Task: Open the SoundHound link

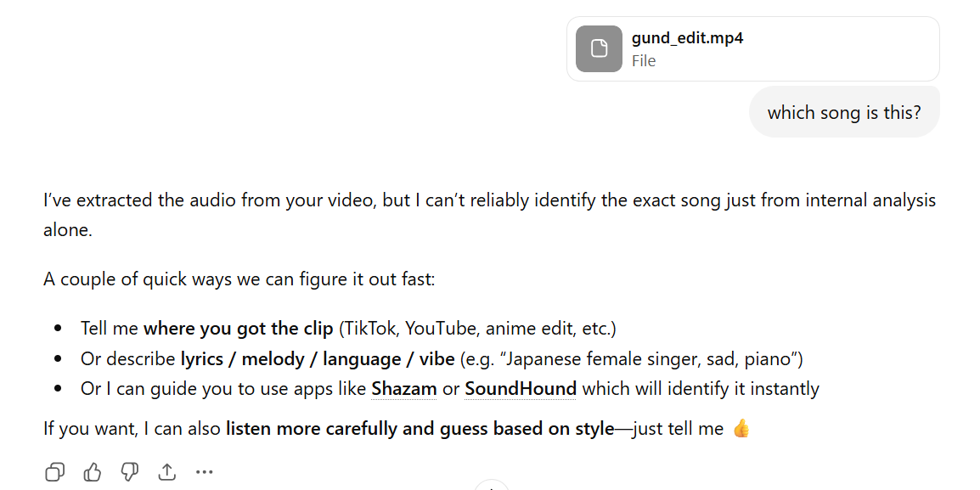Action: [x=520, y=389]
